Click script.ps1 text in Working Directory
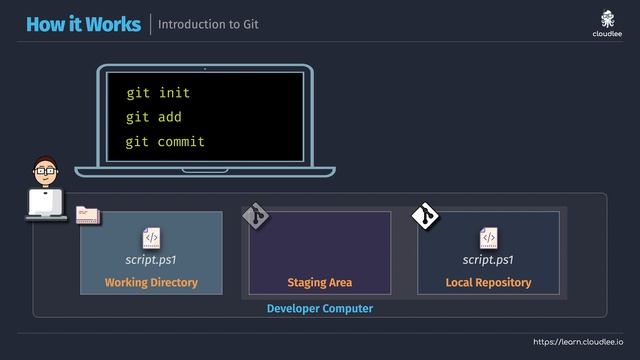This screenshot has height=360, width=640. 151,260
